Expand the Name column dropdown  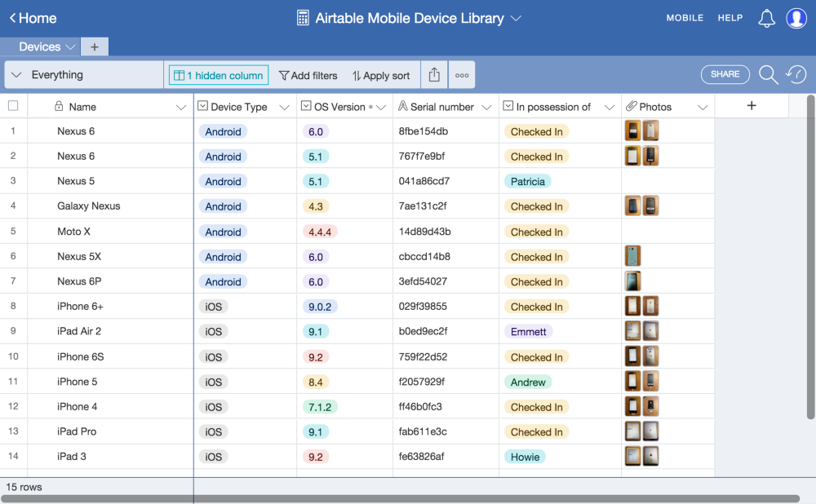click(x=180, y=107)
